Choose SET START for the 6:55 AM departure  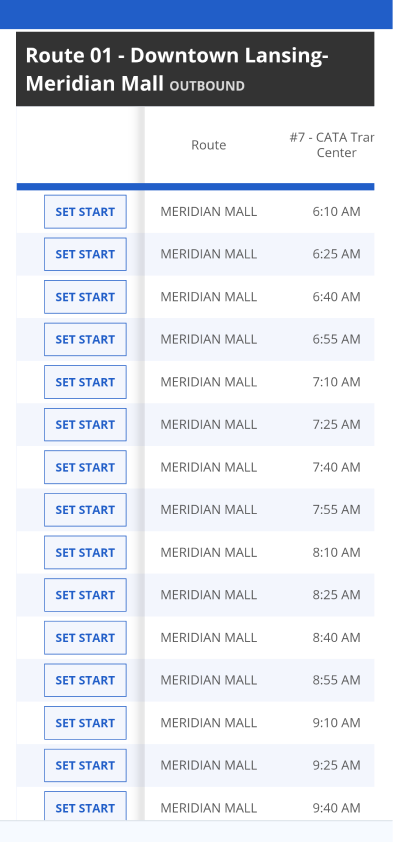coord(85,339)
